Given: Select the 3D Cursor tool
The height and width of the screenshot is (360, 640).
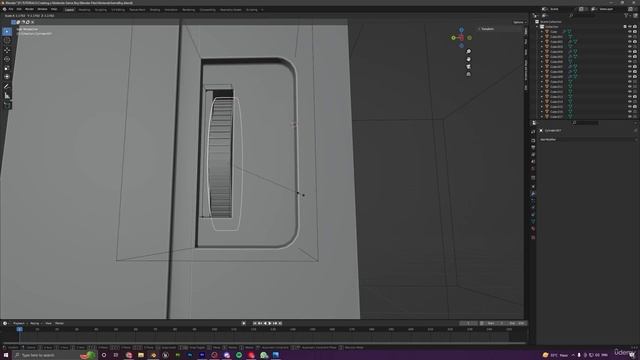Looking at the screenshot, I should 7,40.
